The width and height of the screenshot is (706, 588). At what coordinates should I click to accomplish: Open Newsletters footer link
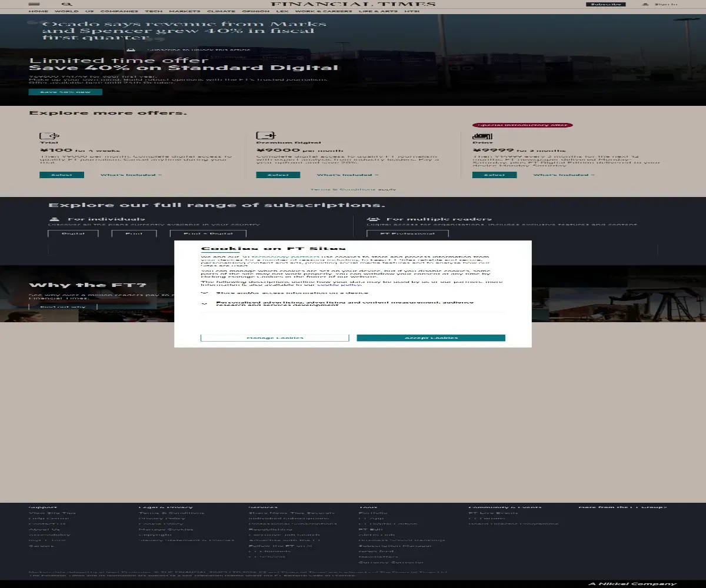pos(378,556)
